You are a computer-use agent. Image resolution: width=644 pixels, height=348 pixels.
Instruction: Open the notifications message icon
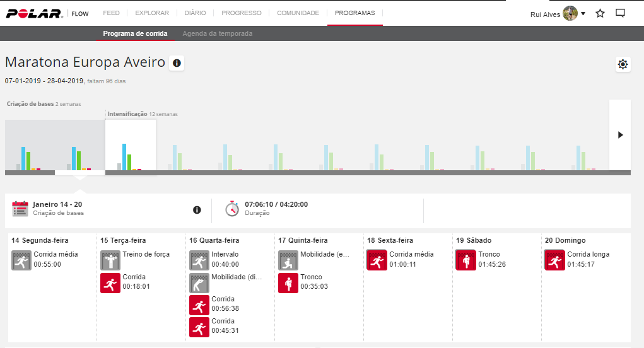(620, 13)
